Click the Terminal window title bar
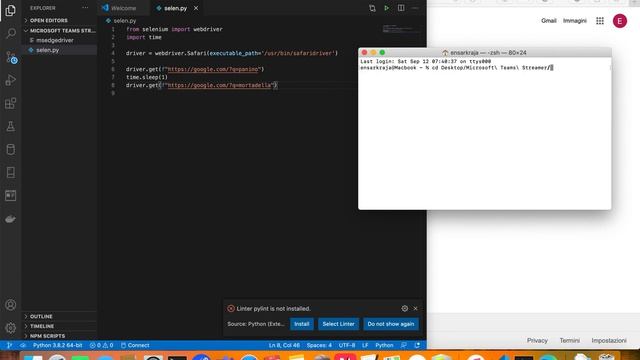This screenshot has width=640, height=360. pyautogui.click(x=484, y=53)
